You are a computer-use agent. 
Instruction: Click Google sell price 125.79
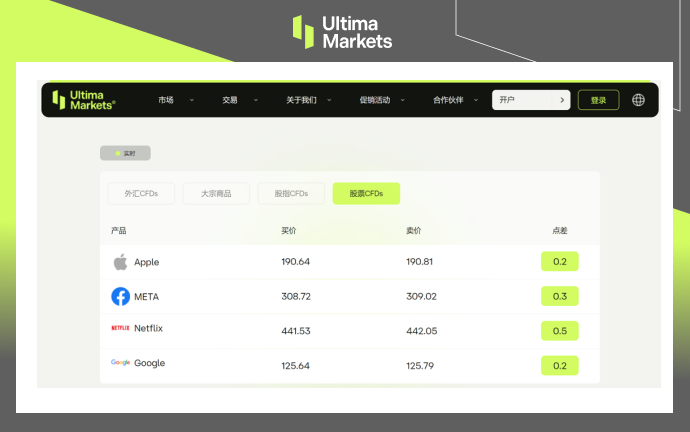420,366
